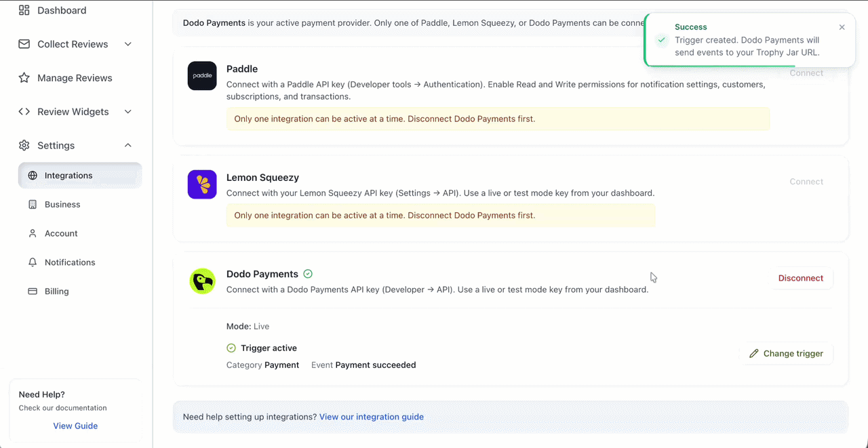Screen dimensions: 868x448
Task: Click the Settings gear icon
Action: pyautogui.click(x=24, y=146)
